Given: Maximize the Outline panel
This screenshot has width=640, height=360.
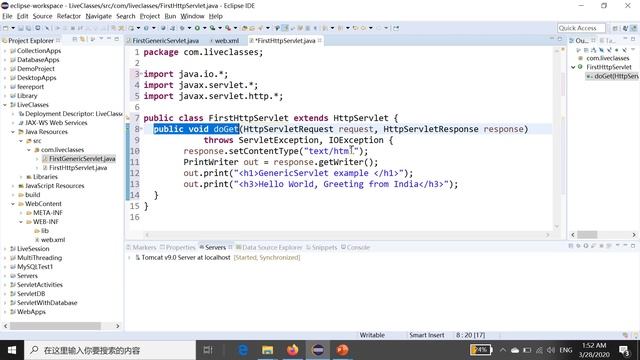Looking at the screenshot, I should click(633, 39).
